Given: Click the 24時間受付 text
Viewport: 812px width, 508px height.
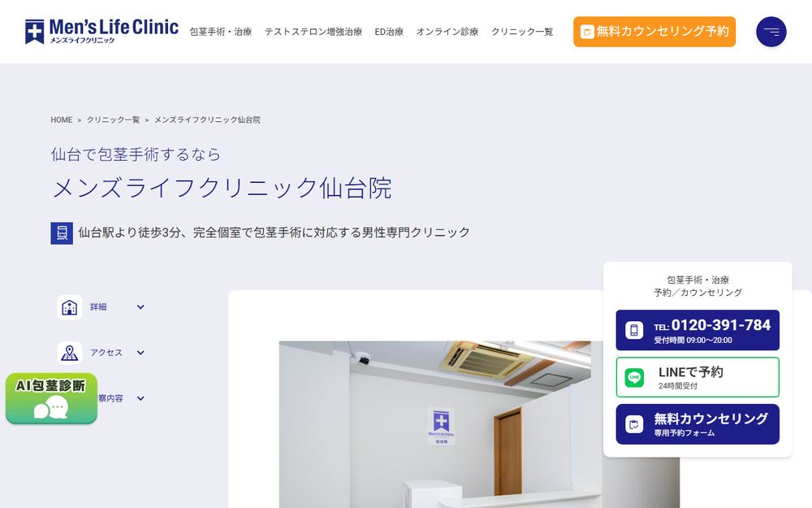Looking at the screenshot, I should (x=678, y=386).
